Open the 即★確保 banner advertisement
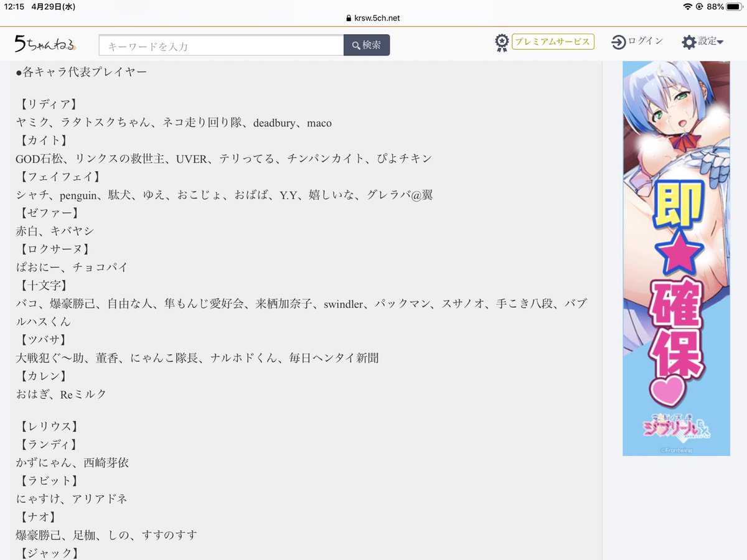Image resolution: width=747 pixels, height=560 pixels. point(676,258)
